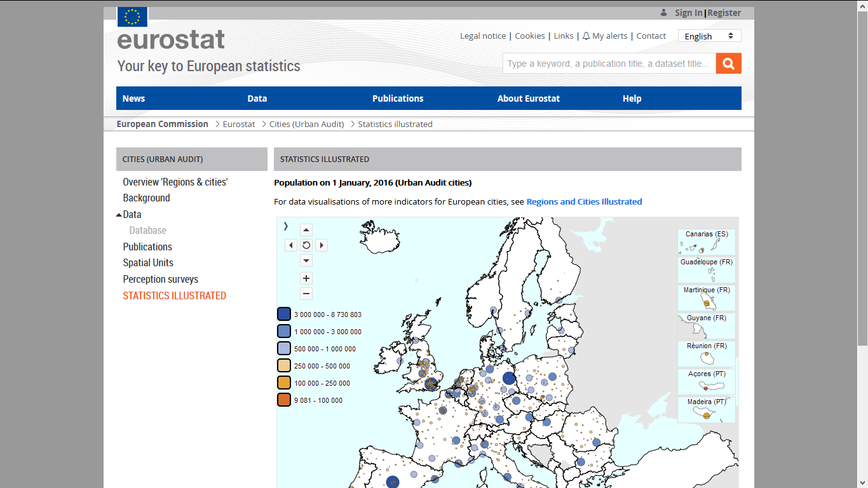Image resolution: width=868 pixels, height=488 pixels.
Task: Open the Legal notice link
Action: [x=483, y=36]
